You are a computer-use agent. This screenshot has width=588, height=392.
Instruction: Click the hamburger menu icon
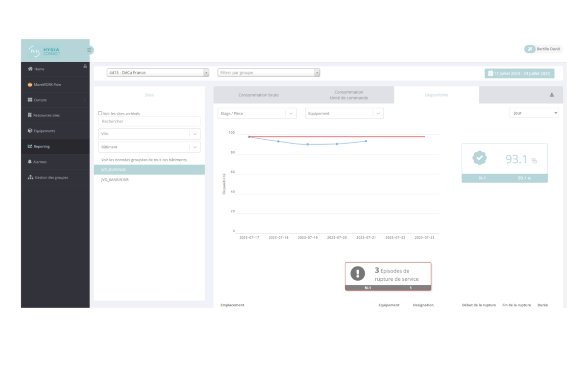click(89, 50)
